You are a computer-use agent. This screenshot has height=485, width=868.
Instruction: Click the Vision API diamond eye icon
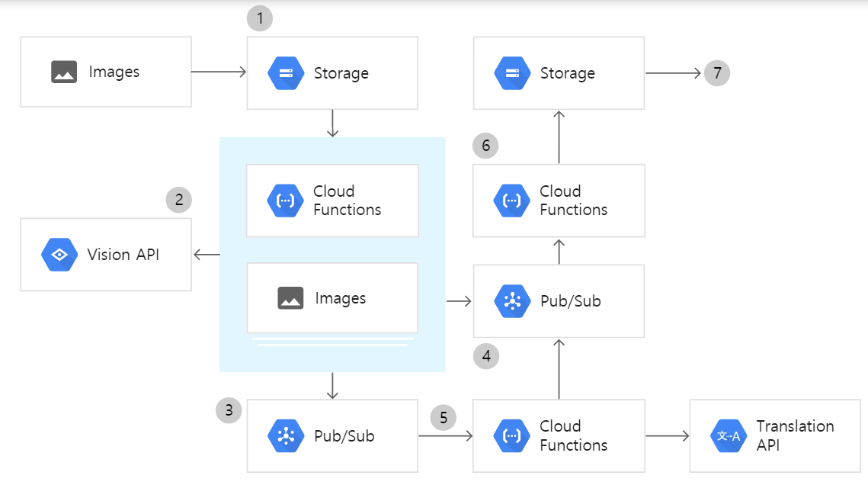coord(59,255)
